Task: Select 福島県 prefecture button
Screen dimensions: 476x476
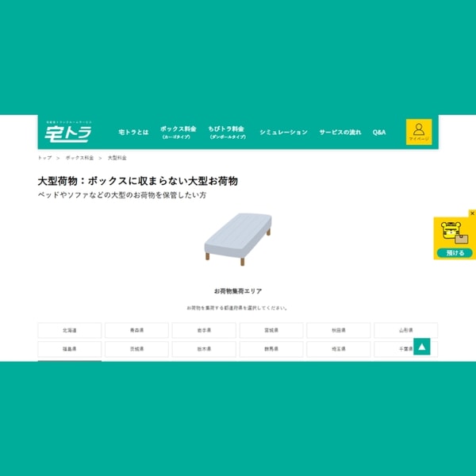Action: point(70,349)
